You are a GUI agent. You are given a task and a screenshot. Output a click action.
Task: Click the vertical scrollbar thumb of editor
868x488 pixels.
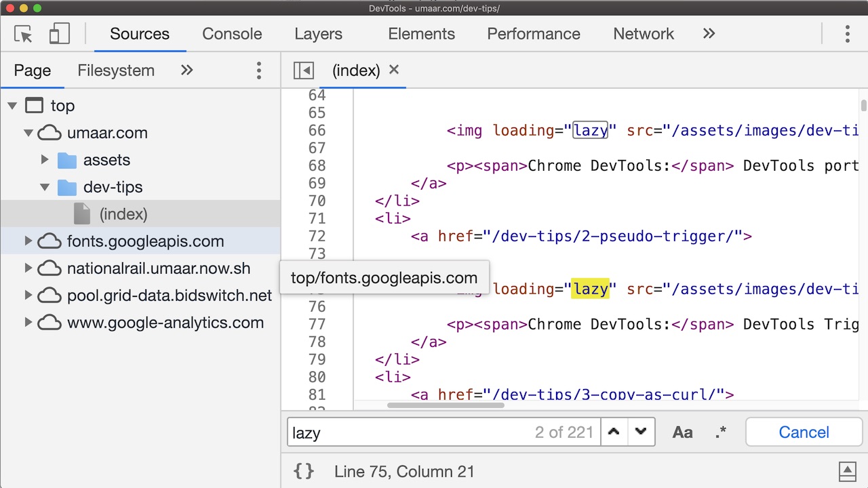863,106
